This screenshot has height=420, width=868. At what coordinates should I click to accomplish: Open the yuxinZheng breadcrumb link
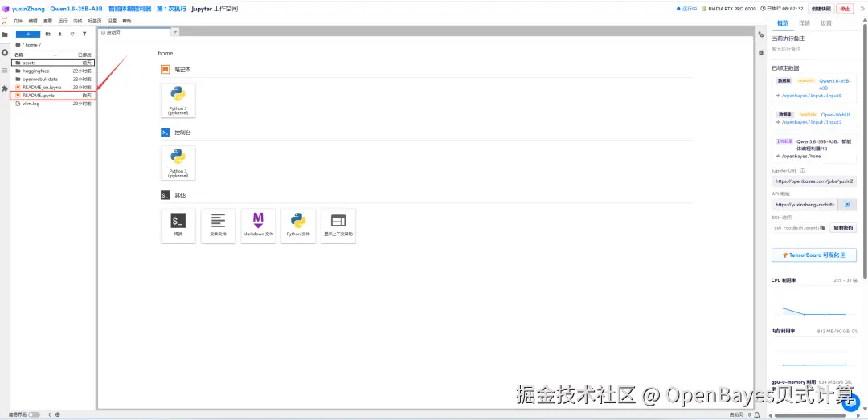28,9
